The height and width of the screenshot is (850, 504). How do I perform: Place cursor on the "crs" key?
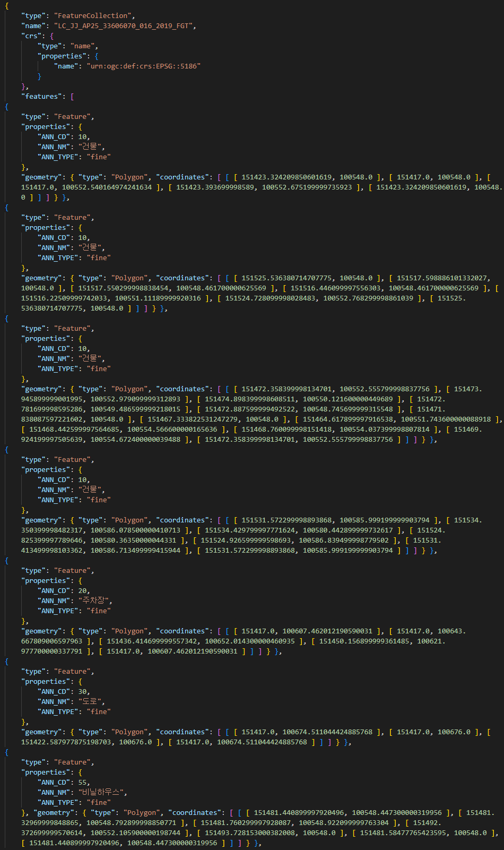click(x=31, y=36)
